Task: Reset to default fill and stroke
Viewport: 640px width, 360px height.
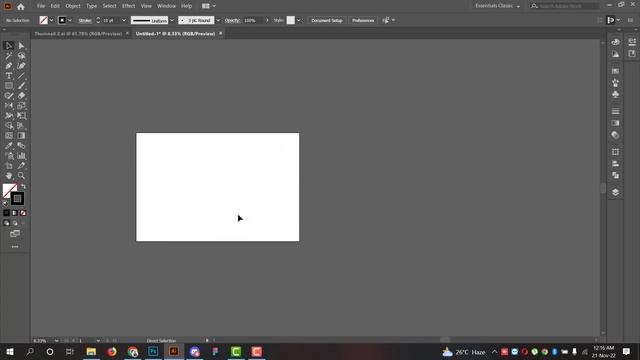Action: point(6,203)
